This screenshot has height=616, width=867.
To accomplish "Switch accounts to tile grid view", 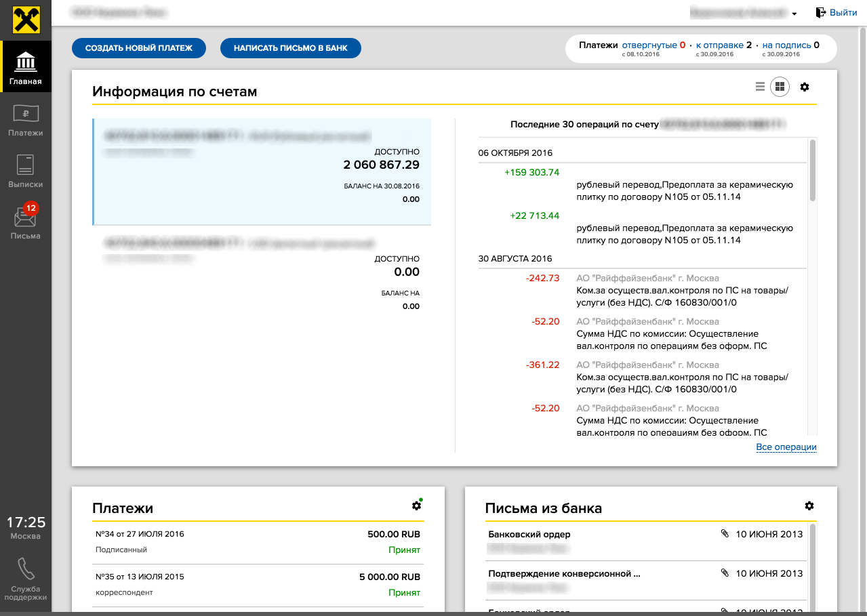I will tap(780, 87).
